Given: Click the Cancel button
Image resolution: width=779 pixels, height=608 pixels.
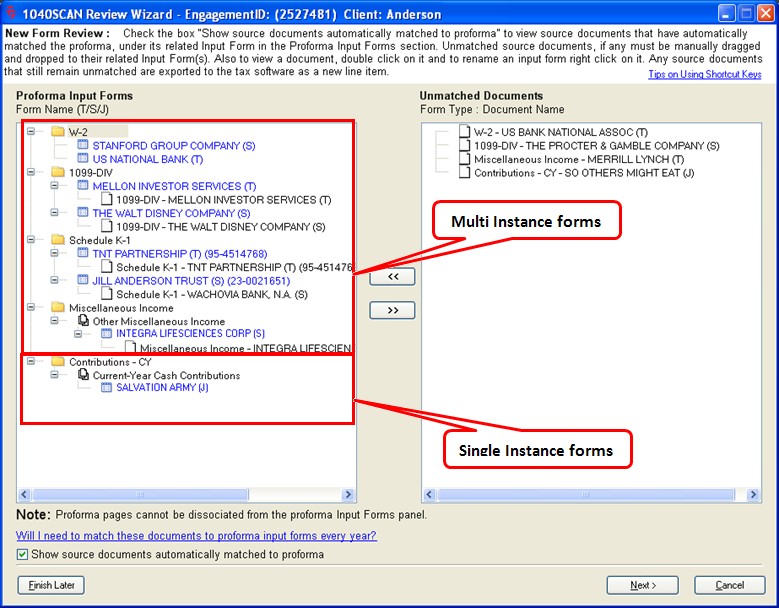Looking at the screenshot, I should tap(729, 585).
